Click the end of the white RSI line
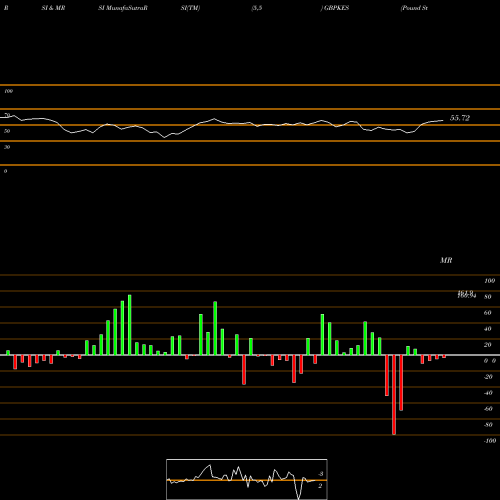 [443, 120]
